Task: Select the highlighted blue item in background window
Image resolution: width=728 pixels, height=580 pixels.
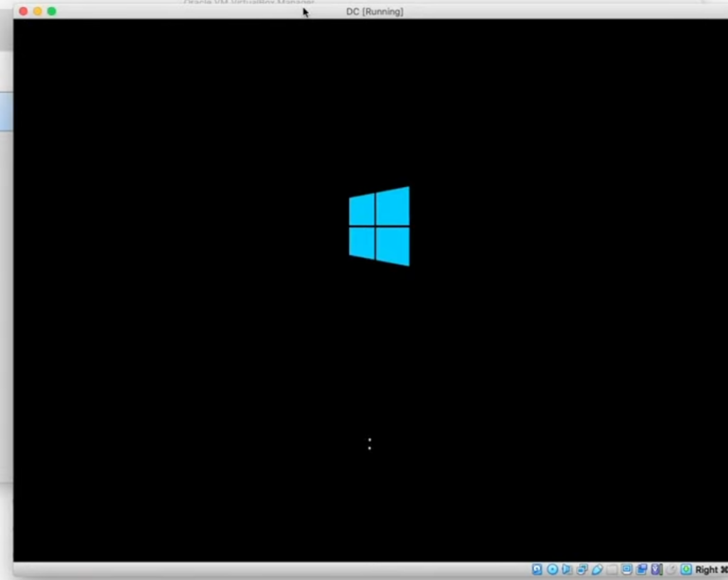Action: coord(6,112)
